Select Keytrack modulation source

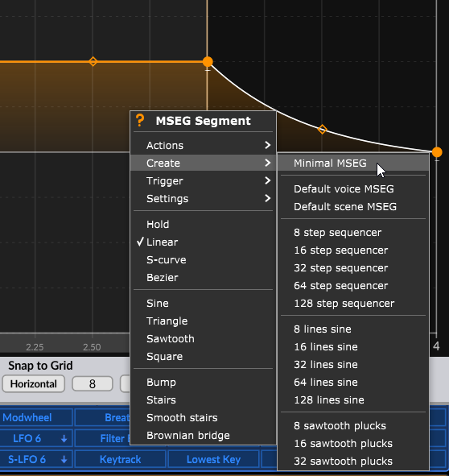(120, 459)
